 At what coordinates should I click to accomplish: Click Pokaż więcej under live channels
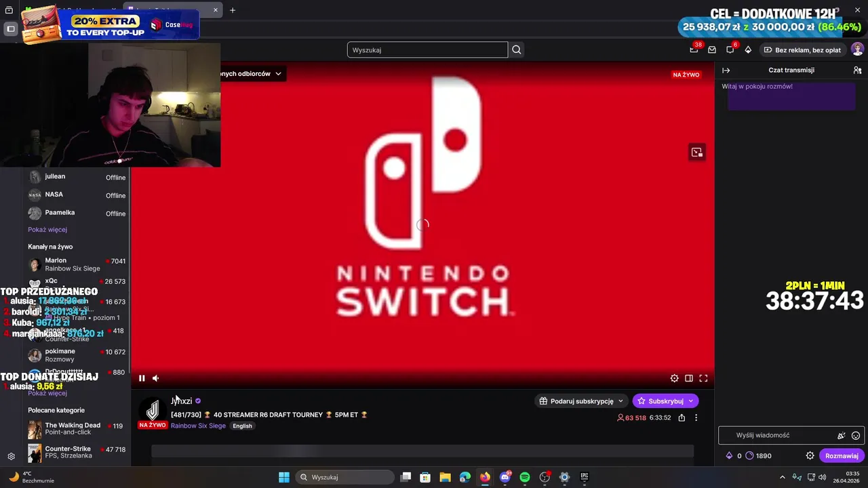(47, 393)
